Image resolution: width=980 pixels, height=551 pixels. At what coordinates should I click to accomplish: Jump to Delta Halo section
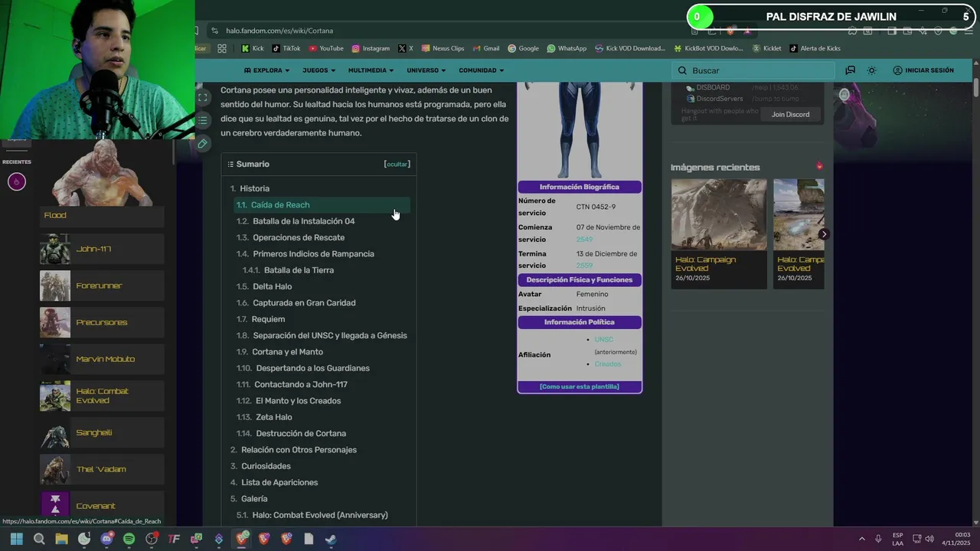coord(272,286)
